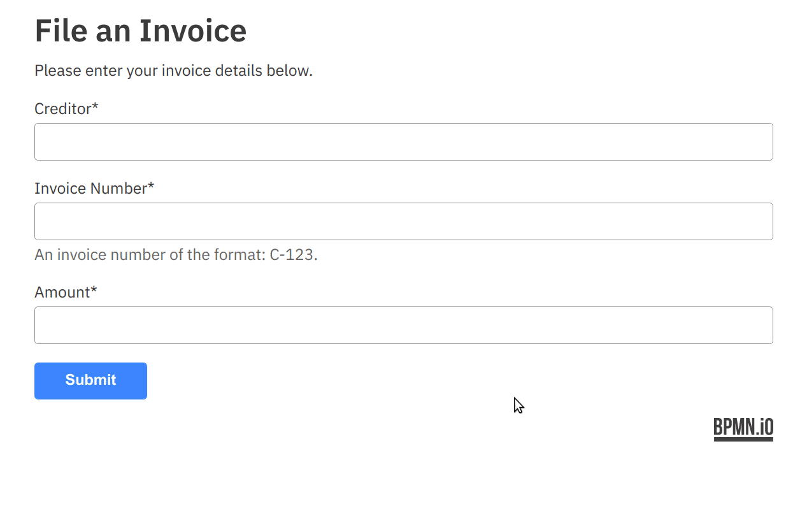Click the 'C-123' example in hint

coord(291,255)
